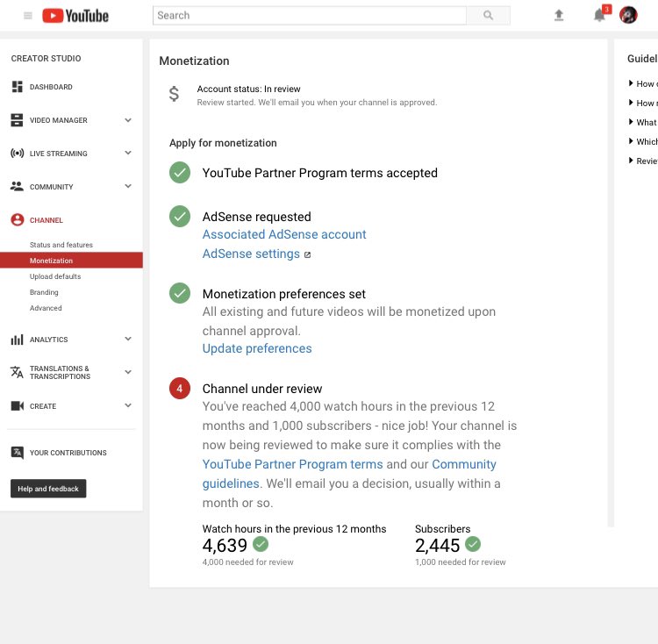The height and width of the screenshot is (644, 658).
Task: Click the YouTube logo
Action: [75, 16]
